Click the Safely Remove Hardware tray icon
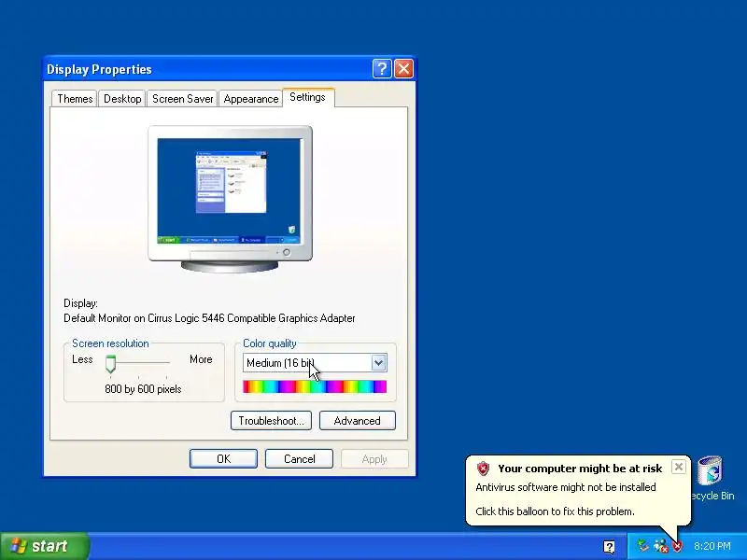 coord(643,546)
